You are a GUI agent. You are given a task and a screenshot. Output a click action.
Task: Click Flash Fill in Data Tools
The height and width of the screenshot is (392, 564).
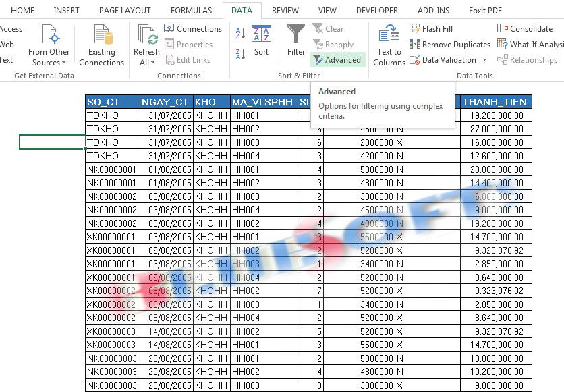coord(431,29)
